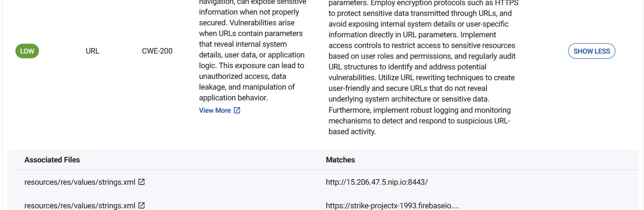The height and width of the screenshot is (210, 644).
Task: Click the external-link icon beside View More
Action: [x=237, y=110]
